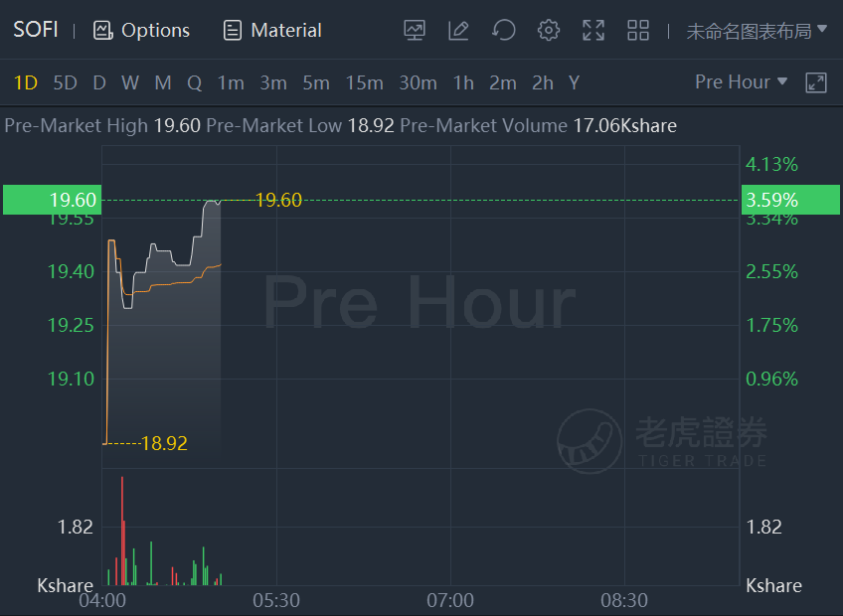The image size is (843, 616).
Task: Open the 未命名图表布局 layout dropdown
Action: 757,31
